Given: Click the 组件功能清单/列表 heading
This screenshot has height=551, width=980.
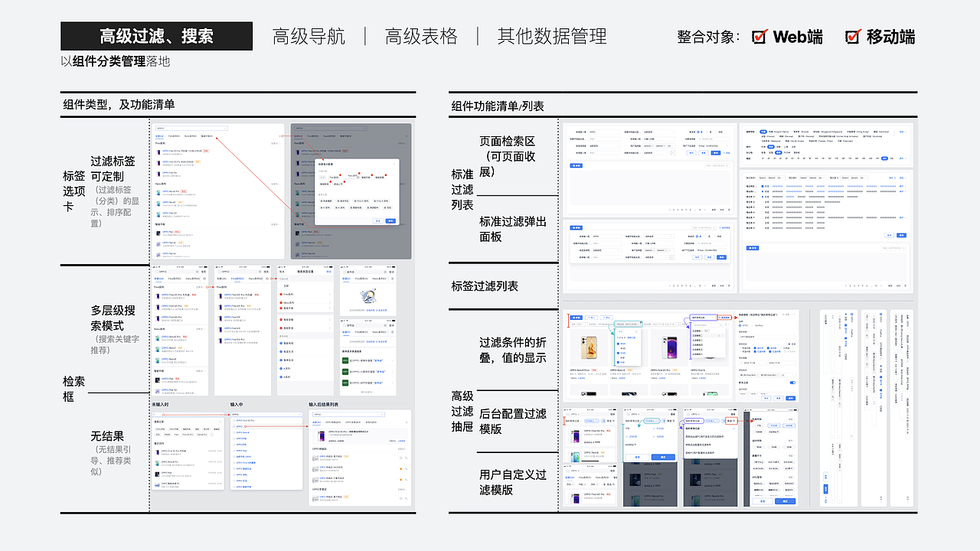Looking at the screenshot, I should (498, 106).
